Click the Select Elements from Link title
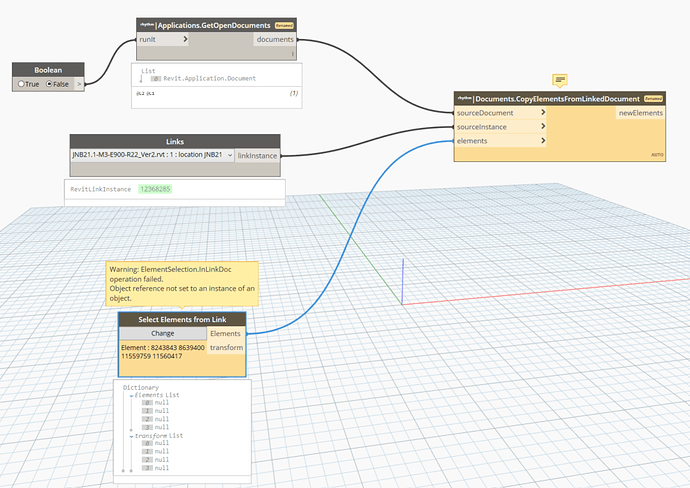Image resolution: width=690 pixels, height=488 pixels. pyautogui.click(x=182, y=319)
